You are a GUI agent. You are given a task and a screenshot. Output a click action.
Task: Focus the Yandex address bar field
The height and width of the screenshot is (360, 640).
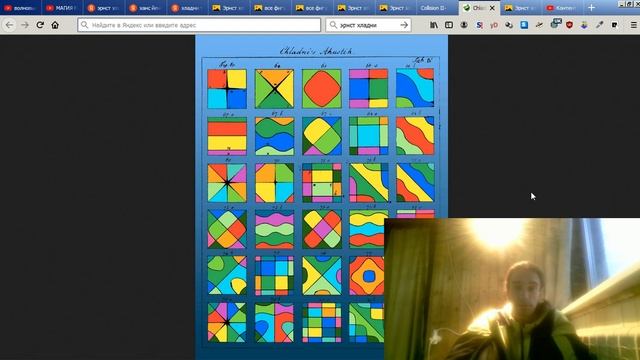(x=199, y=25)
